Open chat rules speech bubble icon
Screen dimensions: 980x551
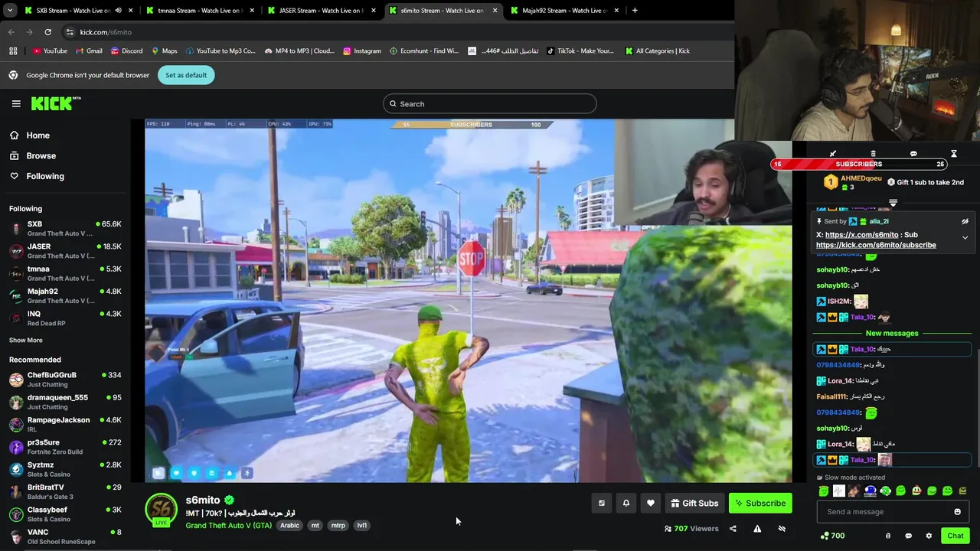click(908, 536)
